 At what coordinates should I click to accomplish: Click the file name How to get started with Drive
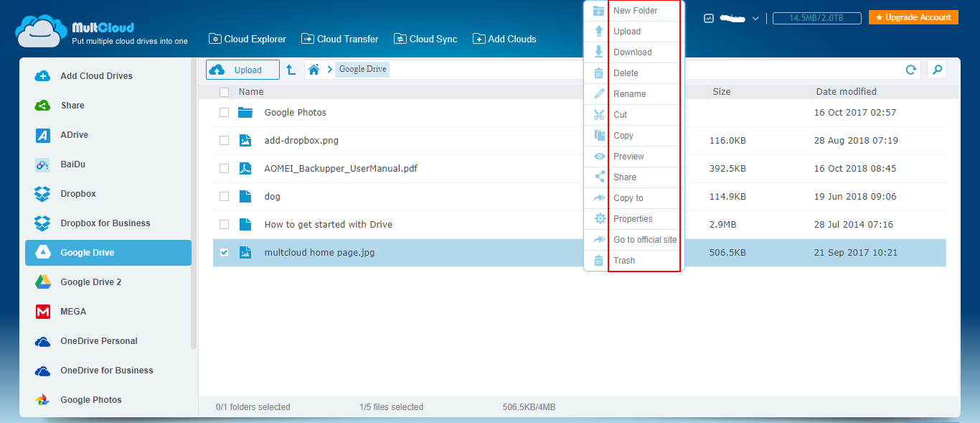tap(329, 225)
